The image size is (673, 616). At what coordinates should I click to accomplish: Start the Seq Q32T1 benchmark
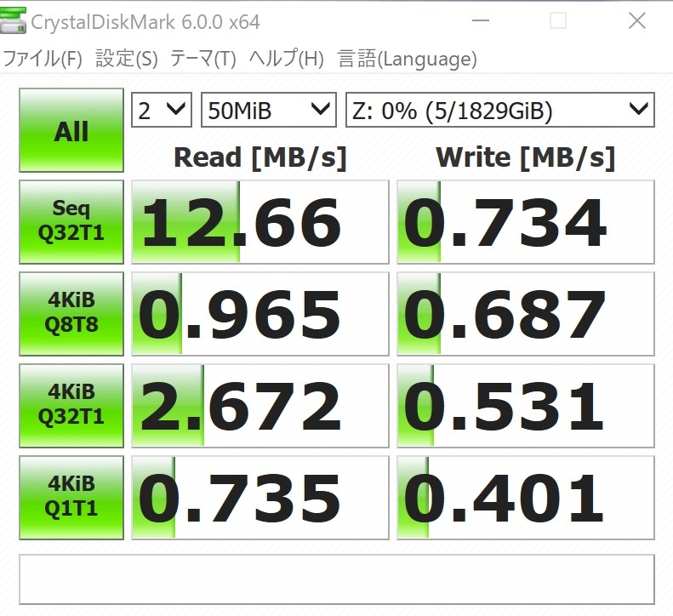click(x=71, y=222)
